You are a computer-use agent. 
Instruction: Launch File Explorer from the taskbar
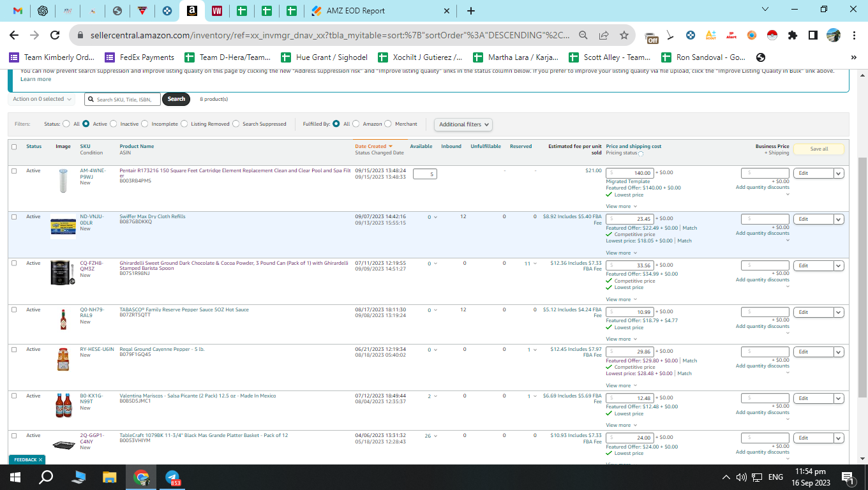click(x=110, y=477)
